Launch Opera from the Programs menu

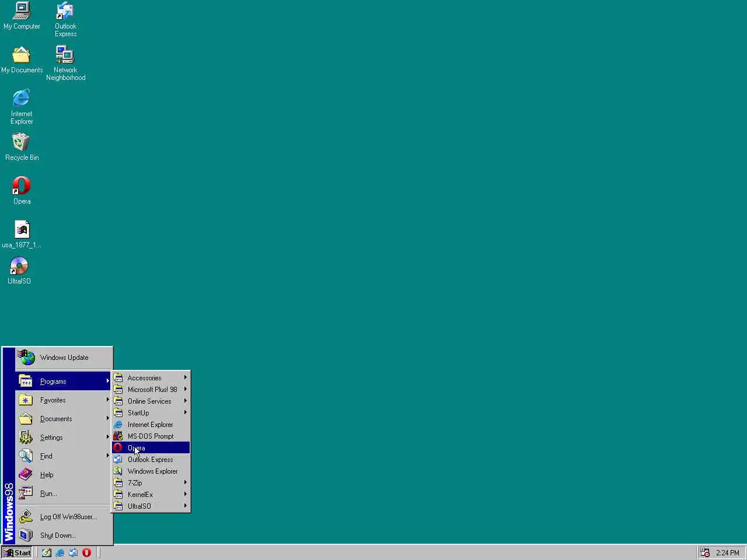click(151, 448)
